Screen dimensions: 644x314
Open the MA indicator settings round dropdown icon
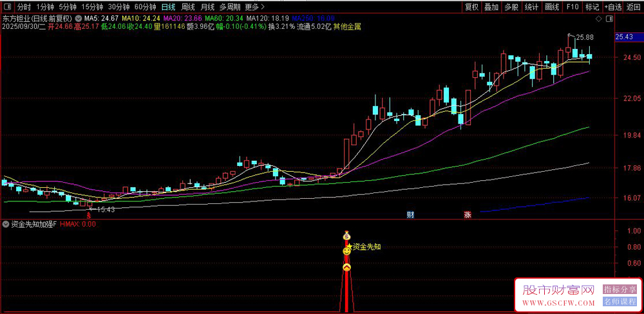pyautogui.click(x=79, y=19)
